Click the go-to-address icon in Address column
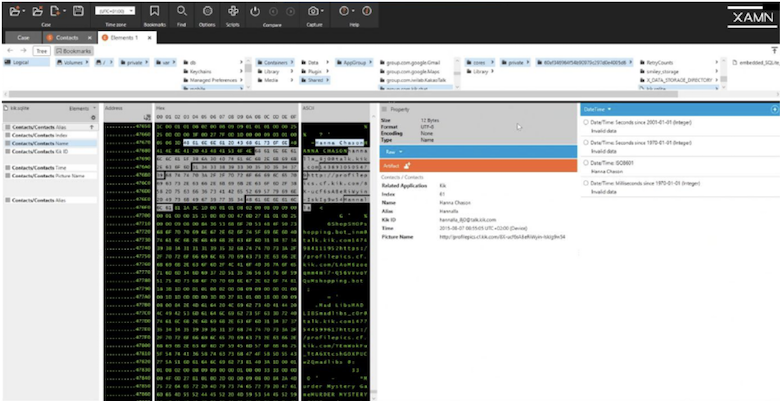The image size is (780, 401). [147, 117]
